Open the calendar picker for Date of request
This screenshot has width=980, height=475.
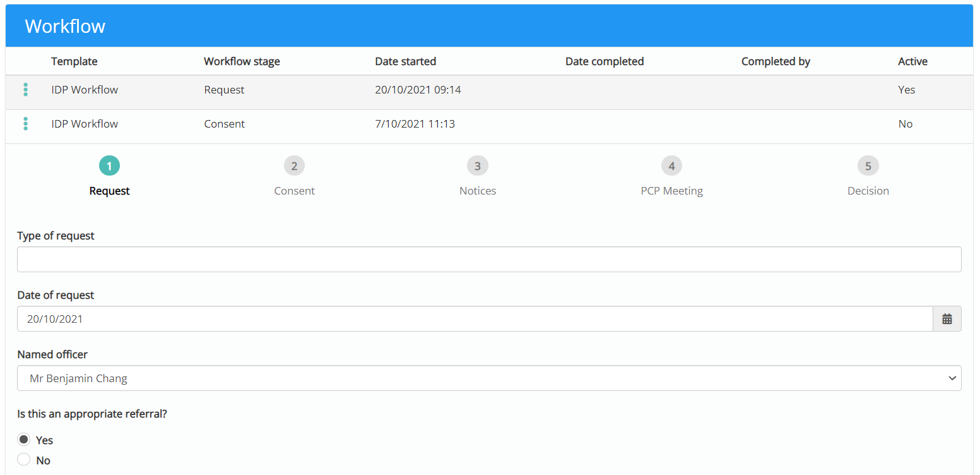point(947,319)
